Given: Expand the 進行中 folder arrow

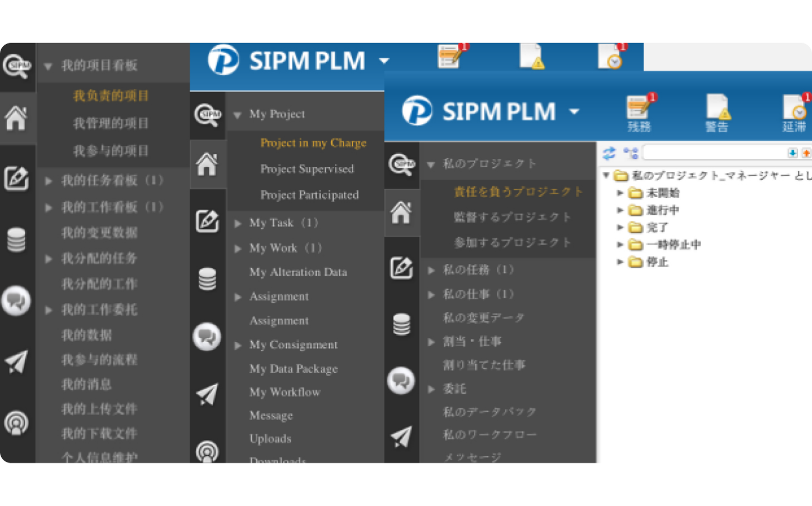Looking at the screenshot, I should (620, 210).
